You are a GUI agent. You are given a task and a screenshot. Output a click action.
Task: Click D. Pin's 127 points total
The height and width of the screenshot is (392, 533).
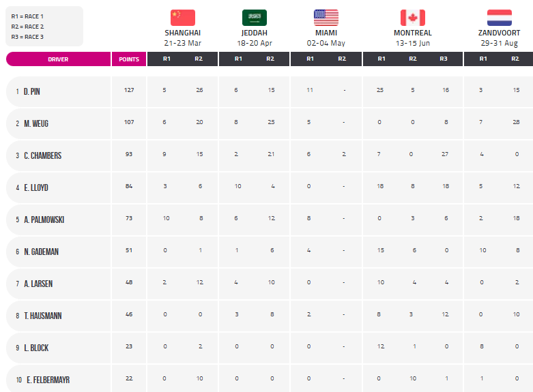[129, 90]
